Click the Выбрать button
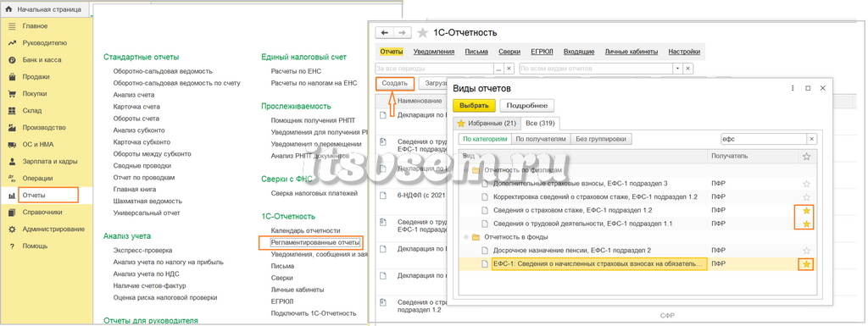 click(x=474, y=106)
